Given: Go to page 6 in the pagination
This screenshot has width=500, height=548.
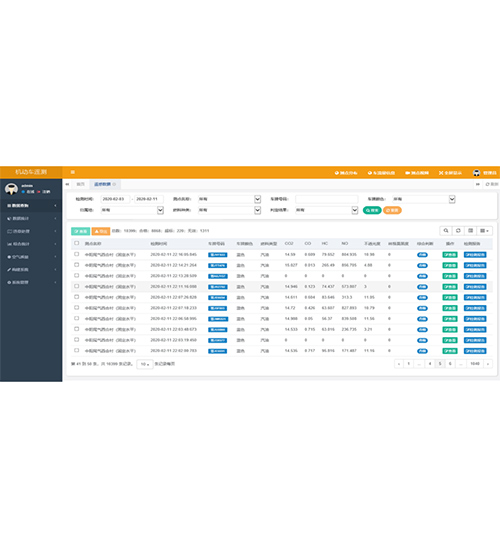Looking at the screenshot, I should [x=450, y=364].
